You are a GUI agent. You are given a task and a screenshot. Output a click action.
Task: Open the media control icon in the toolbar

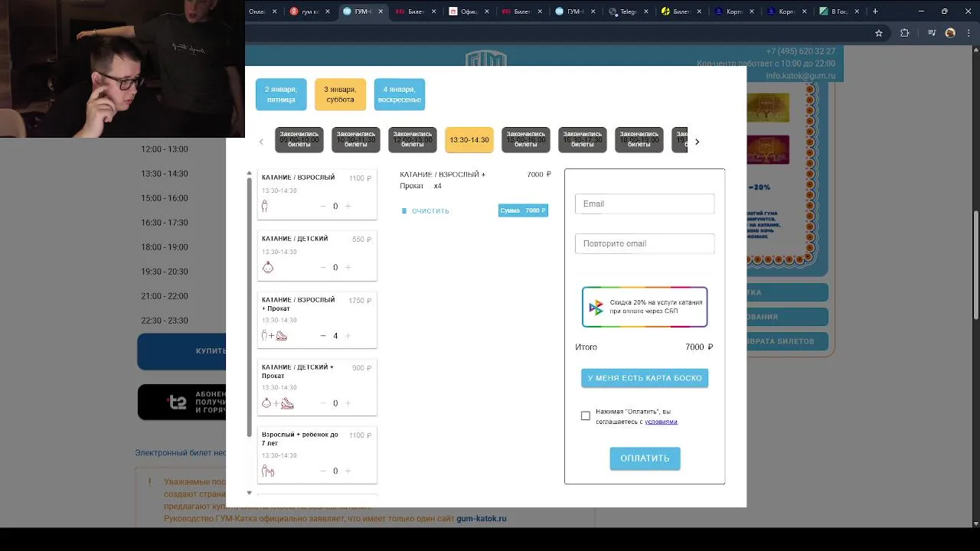[932, 33]
